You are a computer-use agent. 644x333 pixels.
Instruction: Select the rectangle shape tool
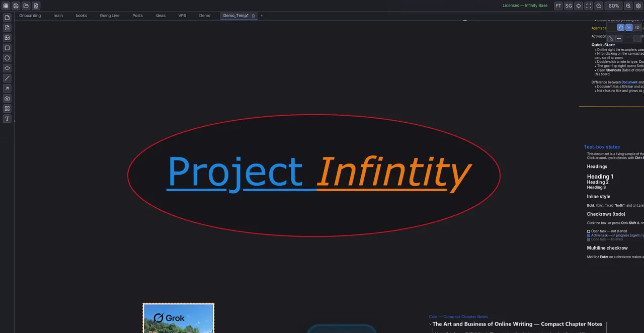tap(7, 48)
